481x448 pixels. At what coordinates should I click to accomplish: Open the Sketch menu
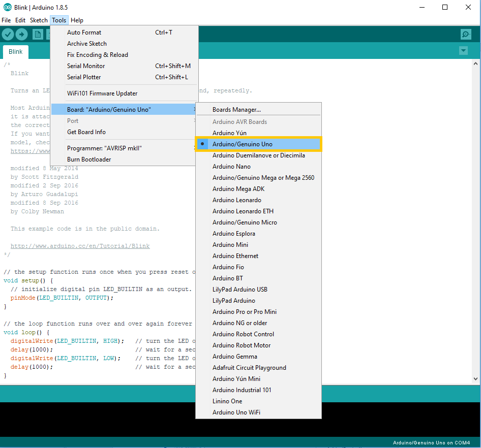[39, 20]
